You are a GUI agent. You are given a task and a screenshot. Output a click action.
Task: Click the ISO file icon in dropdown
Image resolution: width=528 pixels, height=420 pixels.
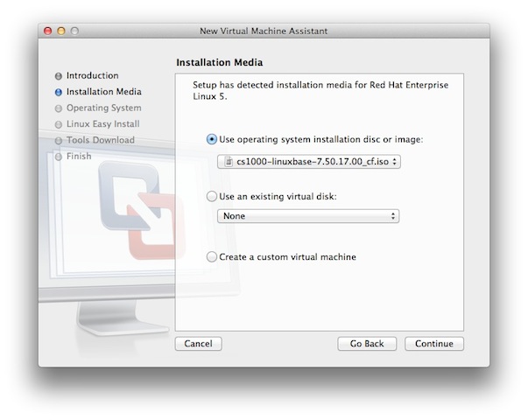[x=229, y=162]
